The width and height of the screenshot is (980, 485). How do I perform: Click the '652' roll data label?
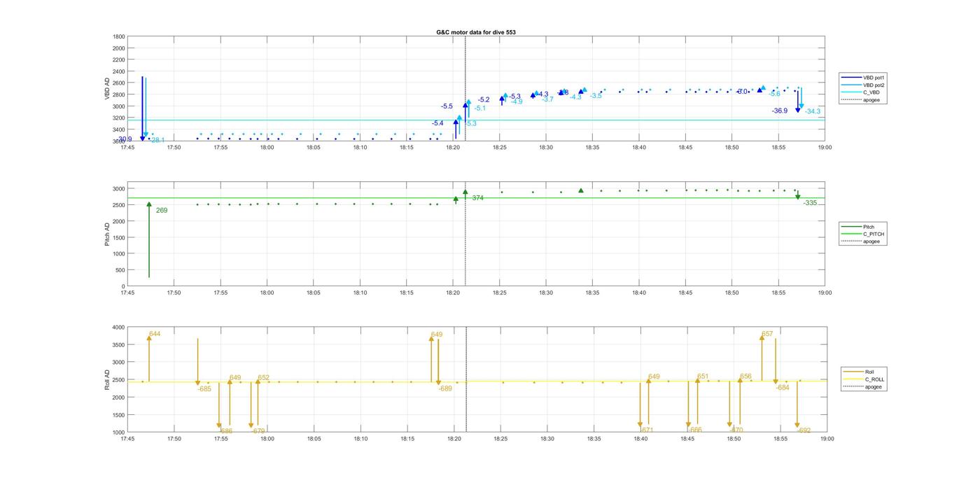(263, 377)
